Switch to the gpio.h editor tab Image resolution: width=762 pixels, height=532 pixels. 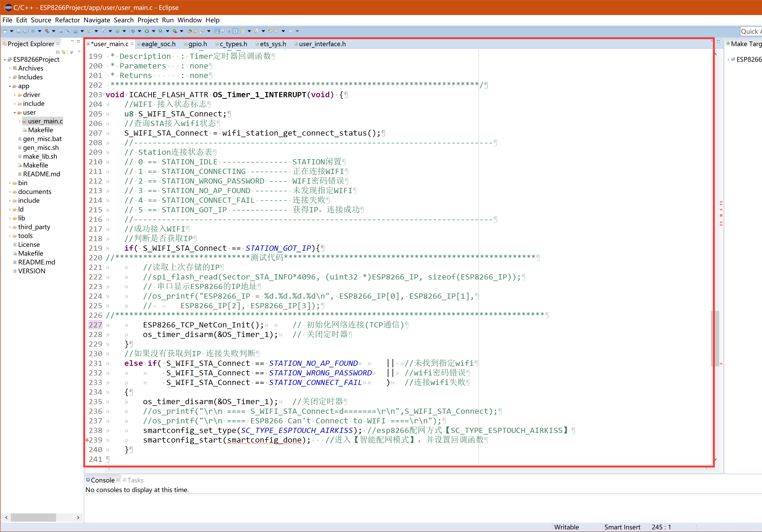tap(197, 44)
